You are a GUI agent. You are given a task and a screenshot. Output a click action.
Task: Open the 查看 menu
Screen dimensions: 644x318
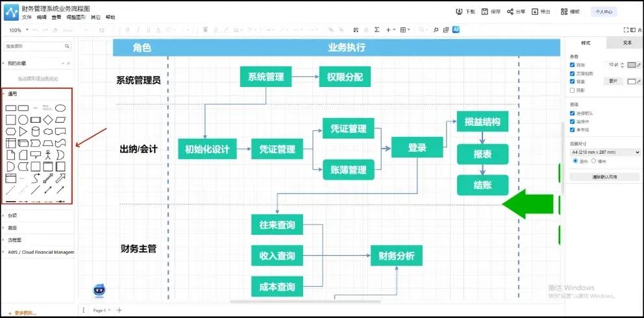point(56,18)
